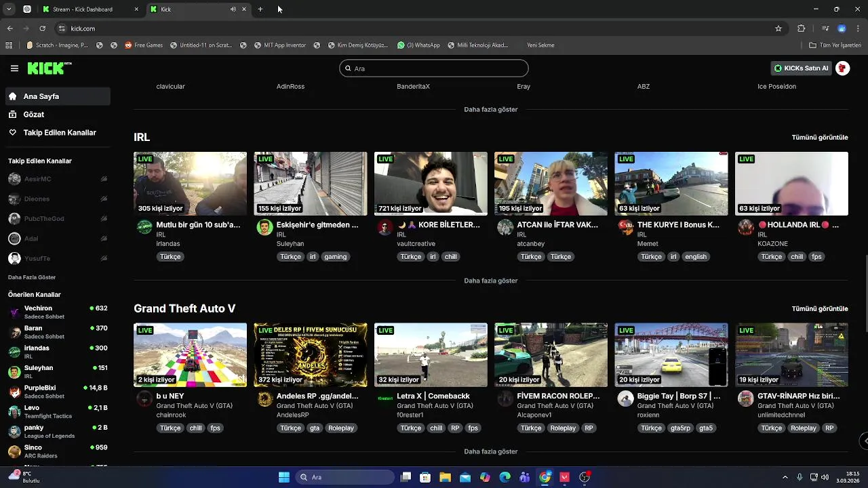868x488 pixels.
Task: Click the Kick search field
Action: [x=434, y=68]
